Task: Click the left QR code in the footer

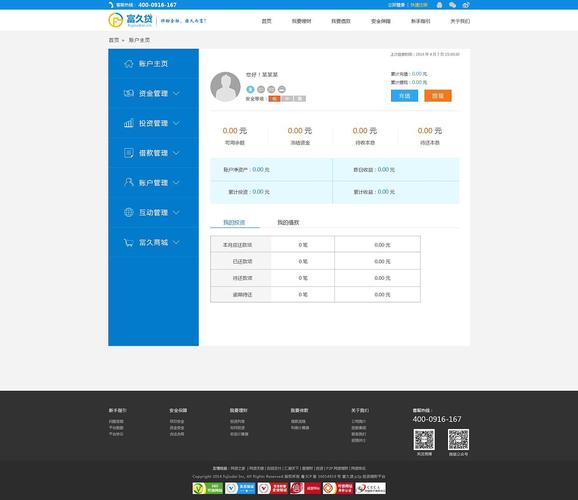Action: 424,440
